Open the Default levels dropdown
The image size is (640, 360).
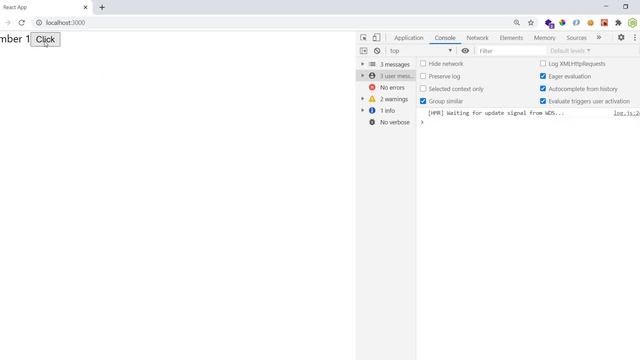click(x=570, y=51)
